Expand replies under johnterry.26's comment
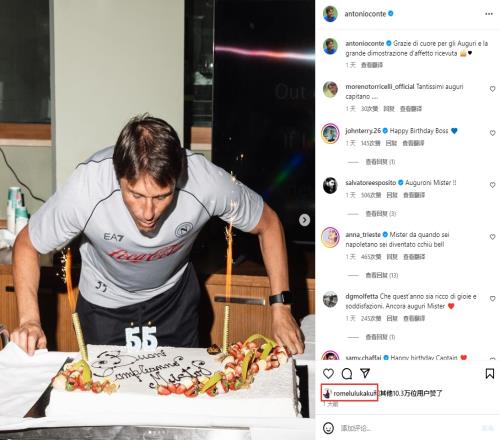 pos(380,162)
